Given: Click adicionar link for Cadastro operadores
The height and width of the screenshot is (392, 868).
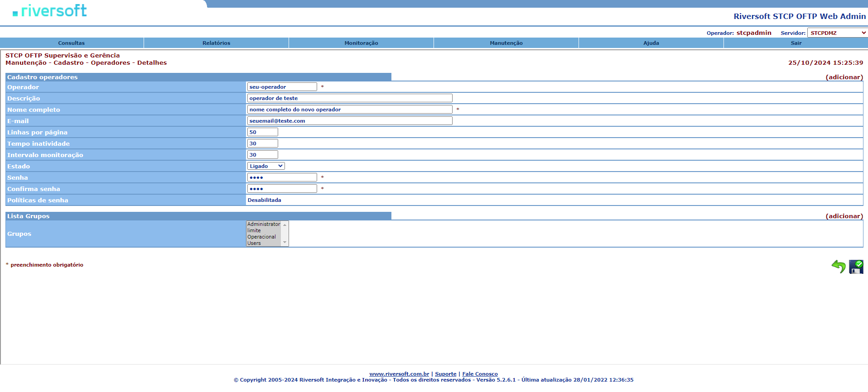Looking at the screenshot, I should click(x=844, y=77).
